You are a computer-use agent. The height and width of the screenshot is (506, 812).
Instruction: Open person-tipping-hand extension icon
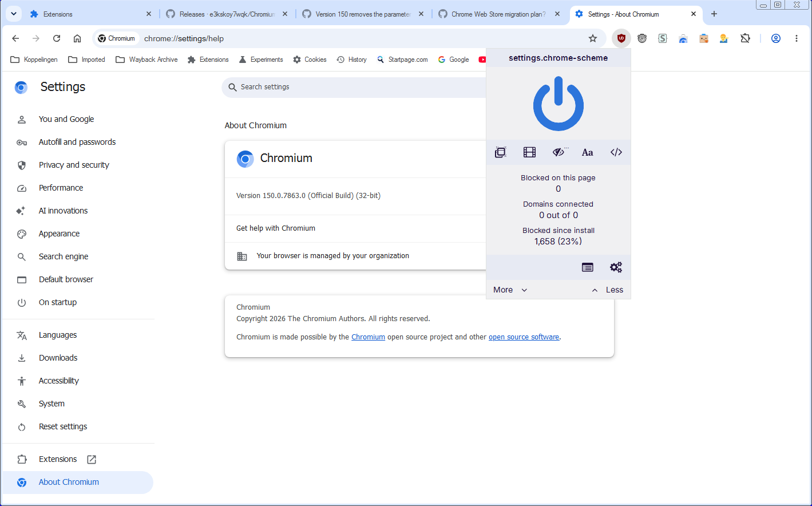724,38
